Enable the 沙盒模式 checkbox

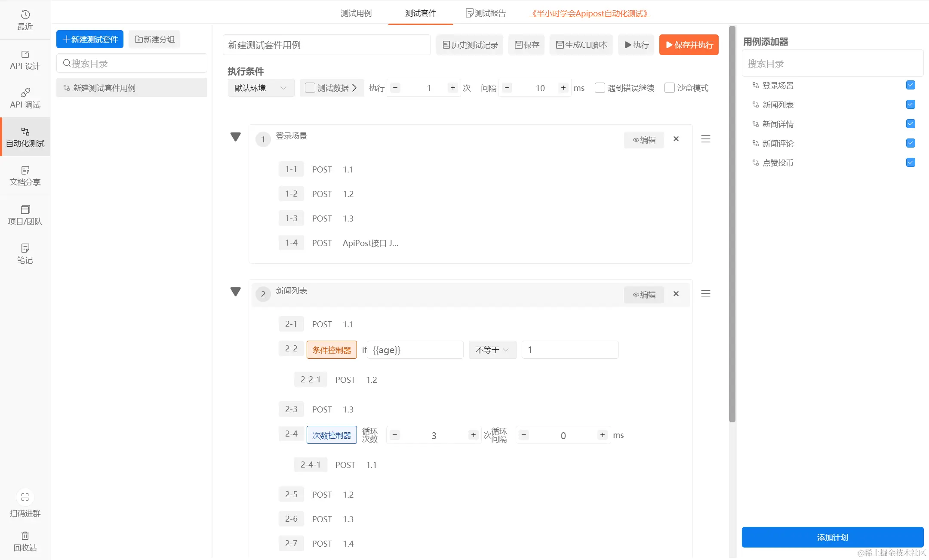[x=669, y=88]
